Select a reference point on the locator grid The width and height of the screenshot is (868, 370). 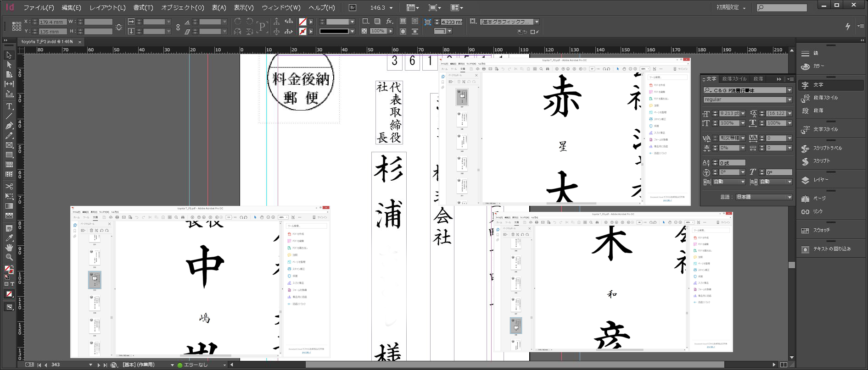pos(17,27)
